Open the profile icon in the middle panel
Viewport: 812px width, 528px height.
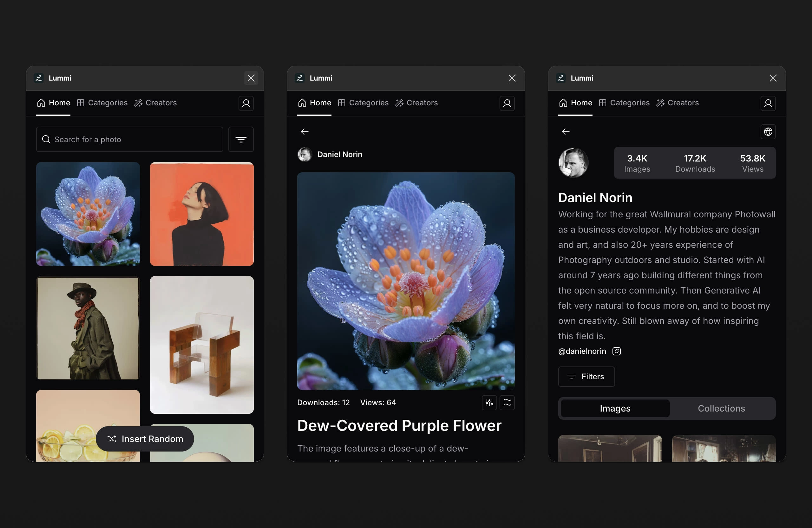click(x=507, y=103)
